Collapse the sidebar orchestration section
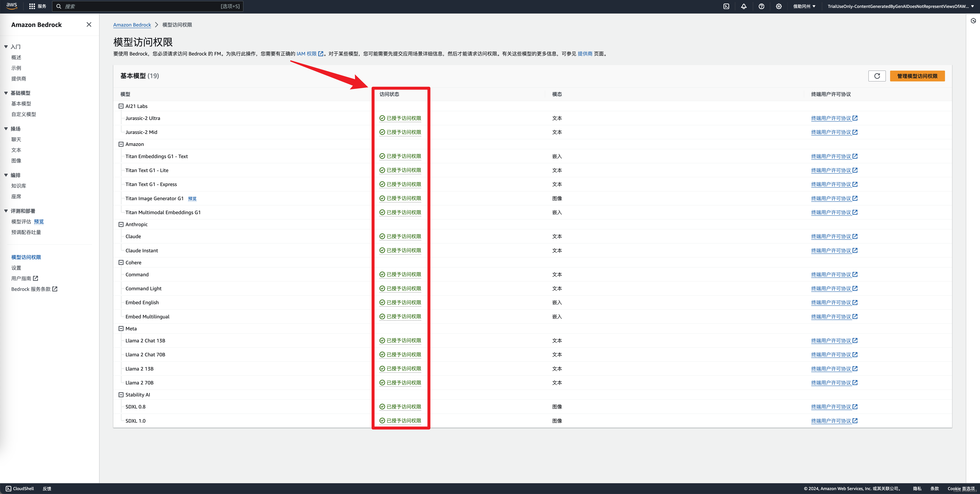The width and height of the screenshot is (980, 494). point(6,175)
